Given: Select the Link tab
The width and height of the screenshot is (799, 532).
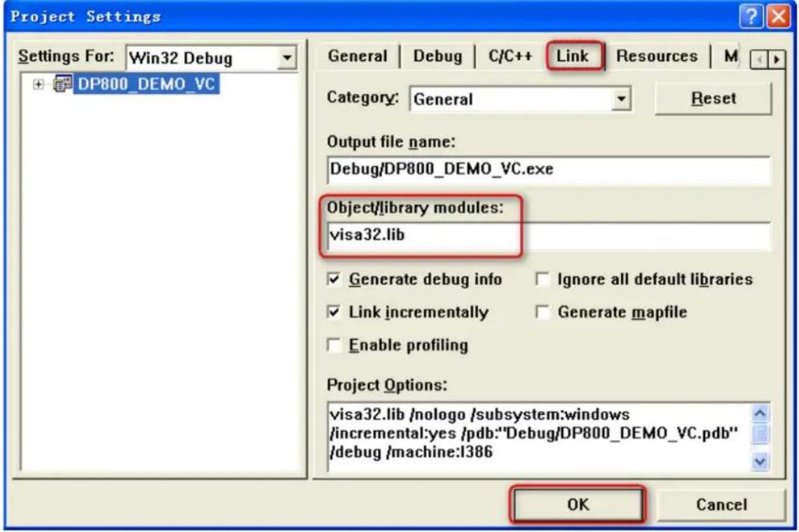Looking at the screenshot, I should (573, 56).
